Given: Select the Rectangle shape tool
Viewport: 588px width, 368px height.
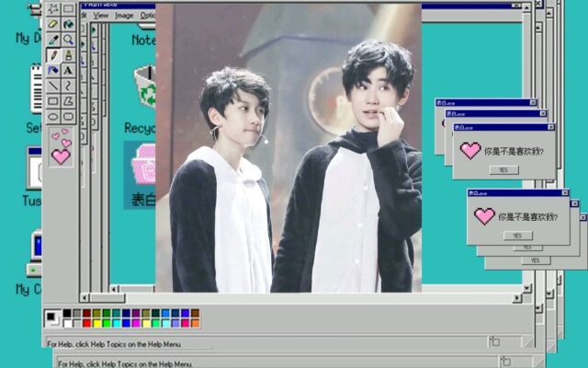Looking at the screenshot, I should click(x=53, y=101).
